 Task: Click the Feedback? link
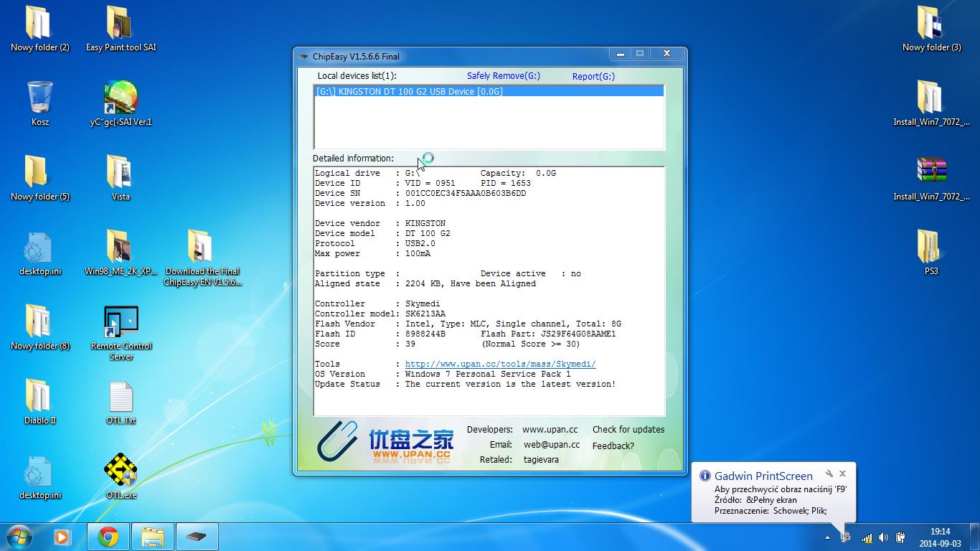613,446
